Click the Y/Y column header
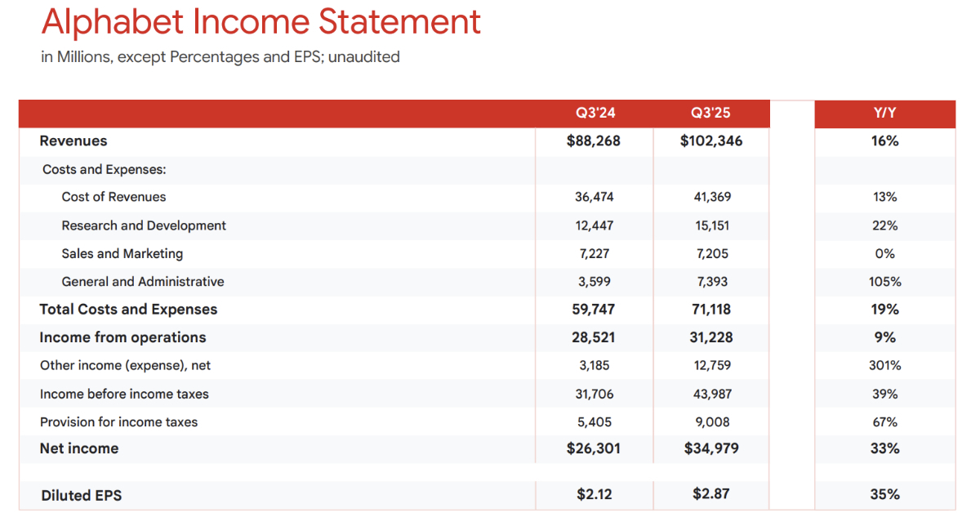The height and width of the screenshot is (513, 980). [x=884, y=114]
